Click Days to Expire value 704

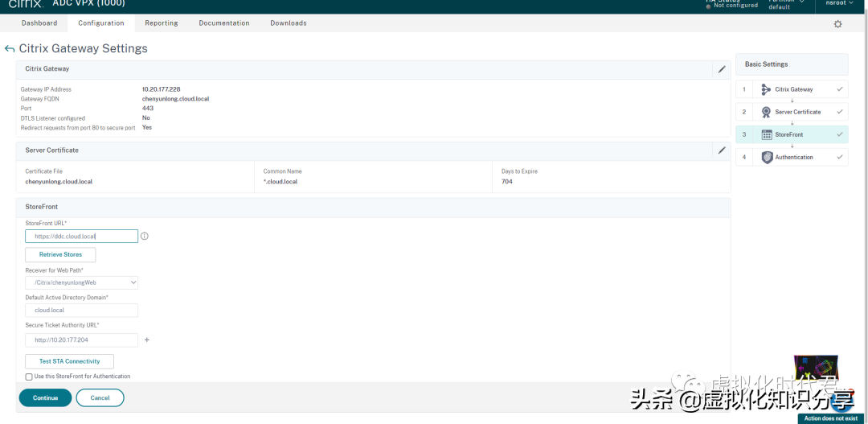click(506, 181)
